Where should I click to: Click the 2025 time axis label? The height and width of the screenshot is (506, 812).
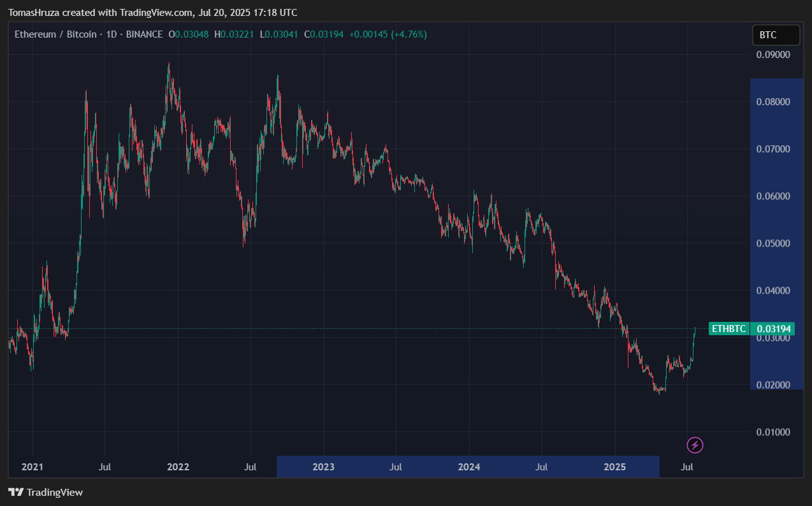[614, 467]
